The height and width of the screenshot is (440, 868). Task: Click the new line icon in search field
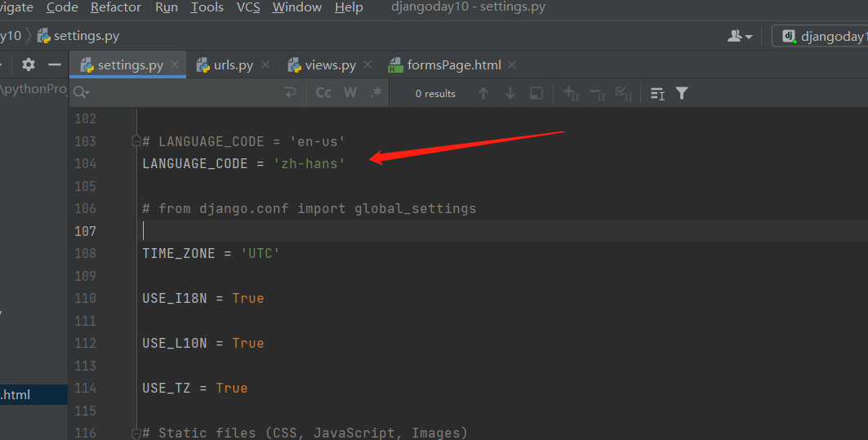tap(290, 93)
